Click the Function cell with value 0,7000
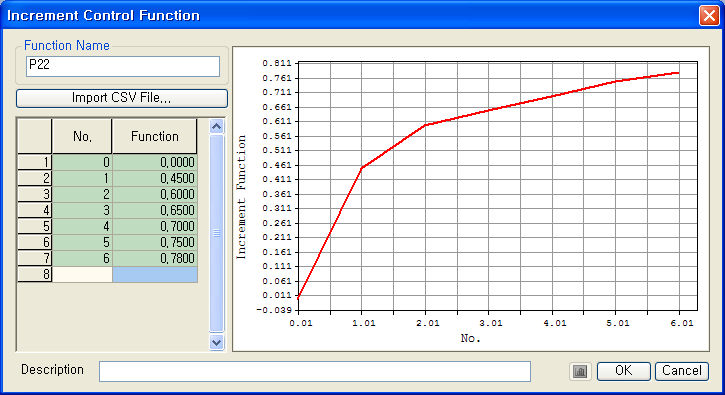This screenshot has width=725, height=395. [x=155, y=226]
